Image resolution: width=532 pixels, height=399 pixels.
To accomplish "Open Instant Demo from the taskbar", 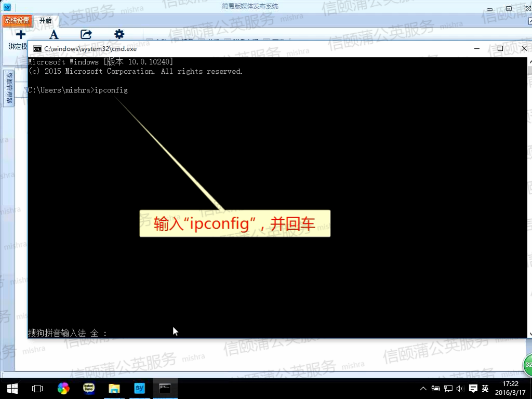I will 89,388.
